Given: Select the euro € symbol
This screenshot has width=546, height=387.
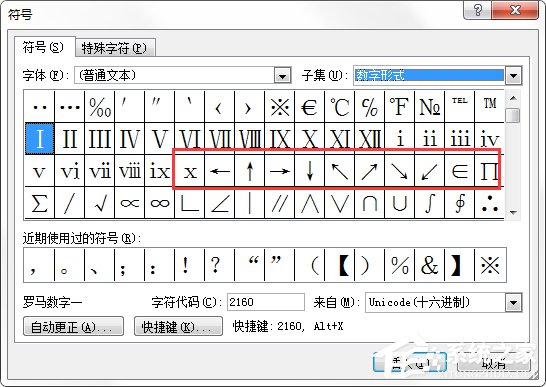Looking at the screenshot, I should coord(310,106).
